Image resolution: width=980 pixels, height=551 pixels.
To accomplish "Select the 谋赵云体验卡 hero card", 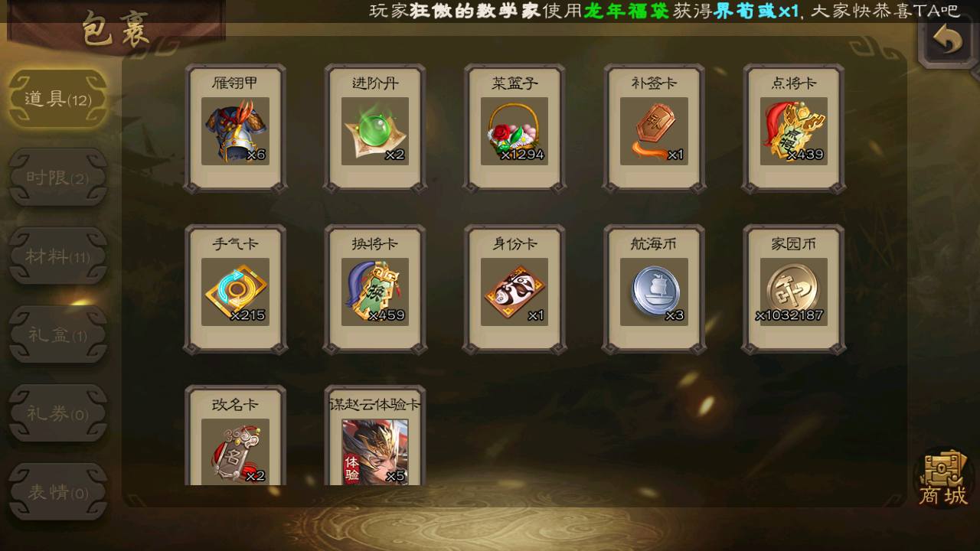I will point(375,452).
